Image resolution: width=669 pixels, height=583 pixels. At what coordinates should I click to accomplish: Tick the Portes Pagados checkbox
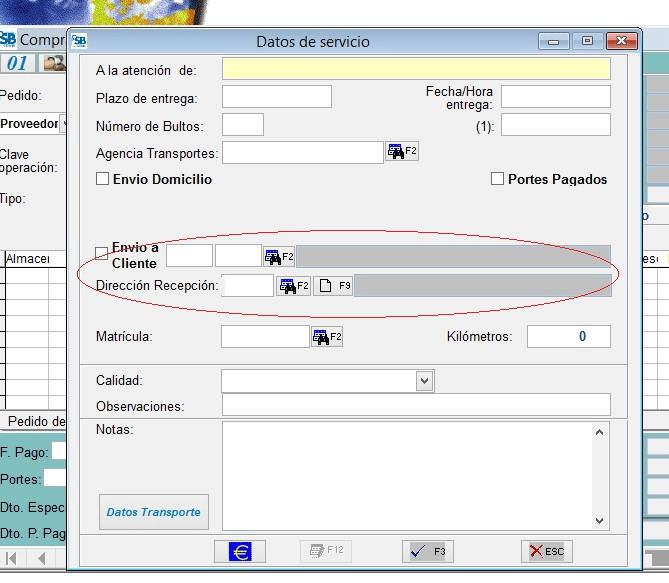tap(497, 180)
